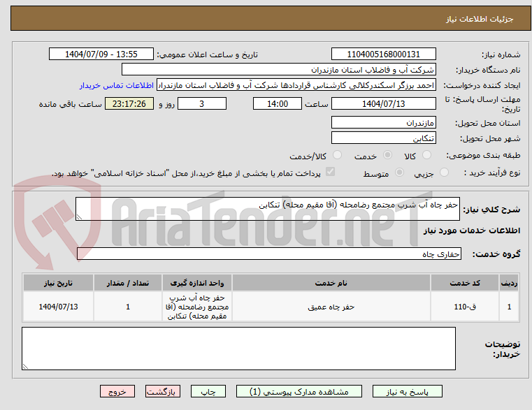Screen dimensions: 532x410
Task: Click the resize grip of شرح کلی نیاز box
Action: 79,217
